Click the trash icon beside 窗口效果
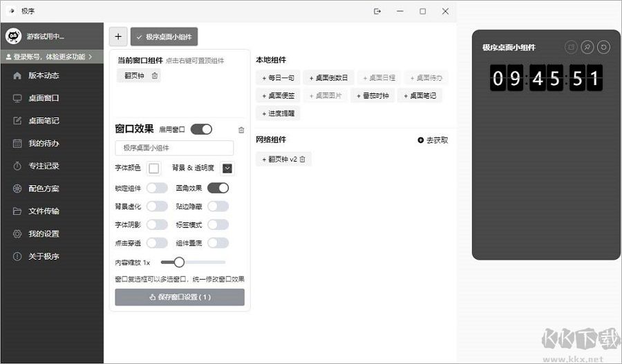 pyautogui.click(x=241, y=129)
